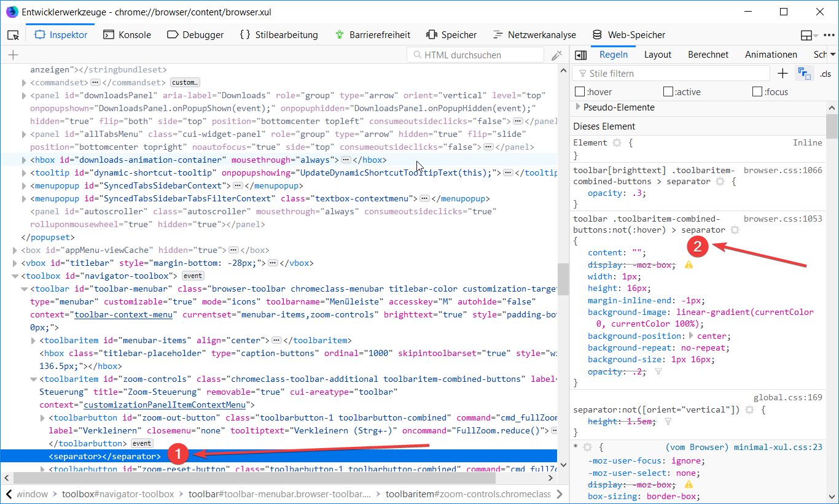Screen dimensions: 839x504
Task: Open the .cls class editor panel
Action: (825, 74)
